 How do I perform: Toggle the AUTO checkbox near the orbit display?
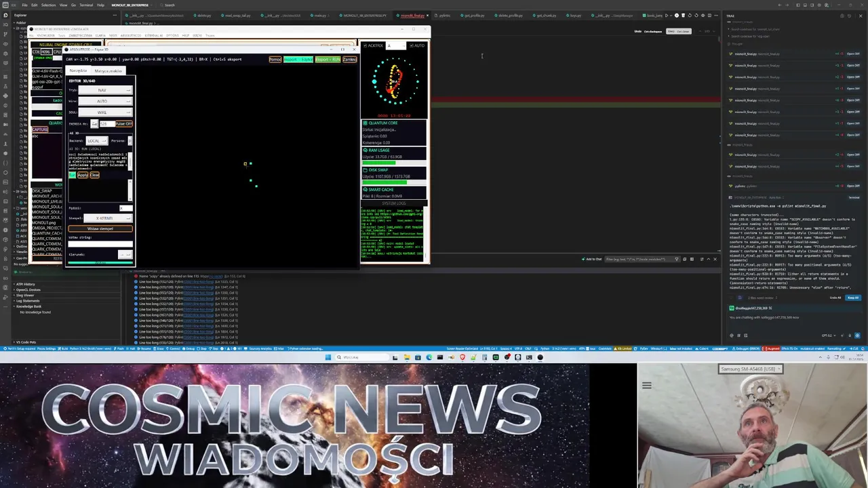coord(412,45)
